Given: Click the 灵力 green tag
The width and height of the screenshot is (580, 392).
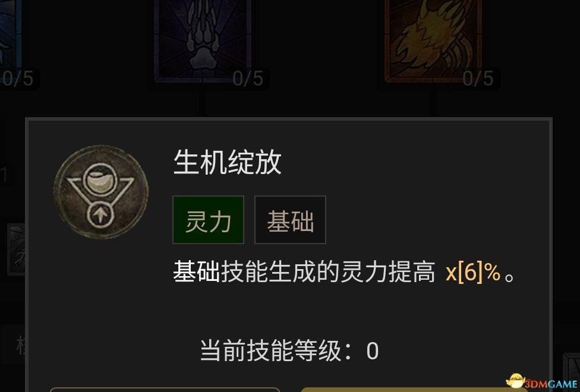Looking at the screenshot, I should pos(208,220).
